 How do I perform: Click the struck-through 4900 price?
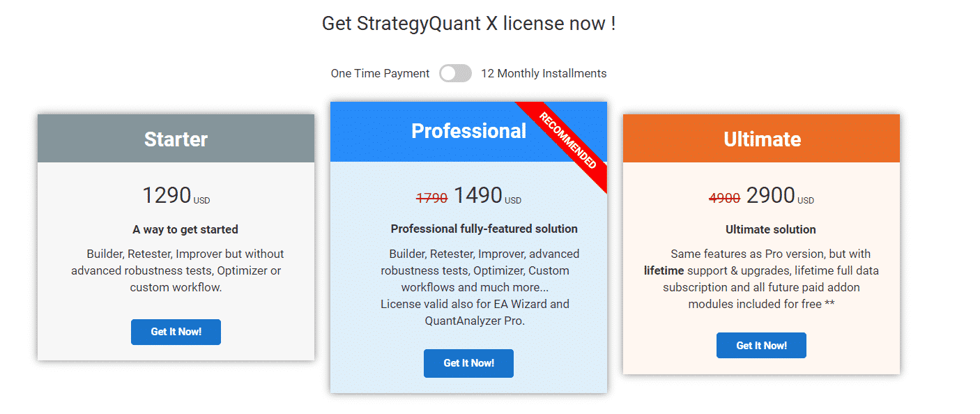[724, 198]
